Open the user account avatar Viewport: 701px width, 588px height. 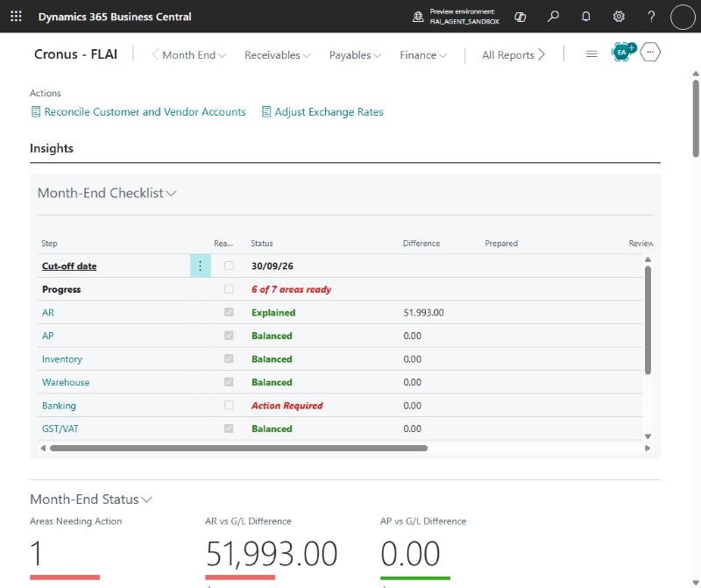pyautogui.click(x=683, y=17)
